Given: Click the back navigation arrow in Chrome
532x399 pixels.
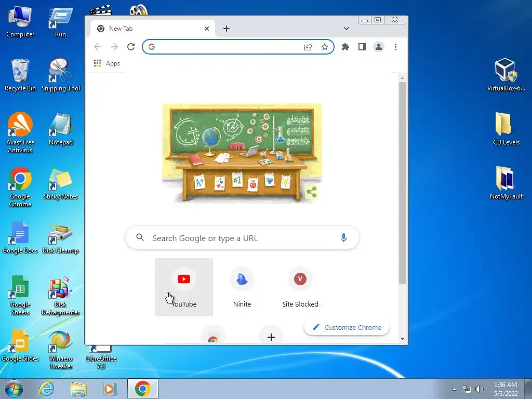Looking at the screenshot, I should [x=98, y=47].
